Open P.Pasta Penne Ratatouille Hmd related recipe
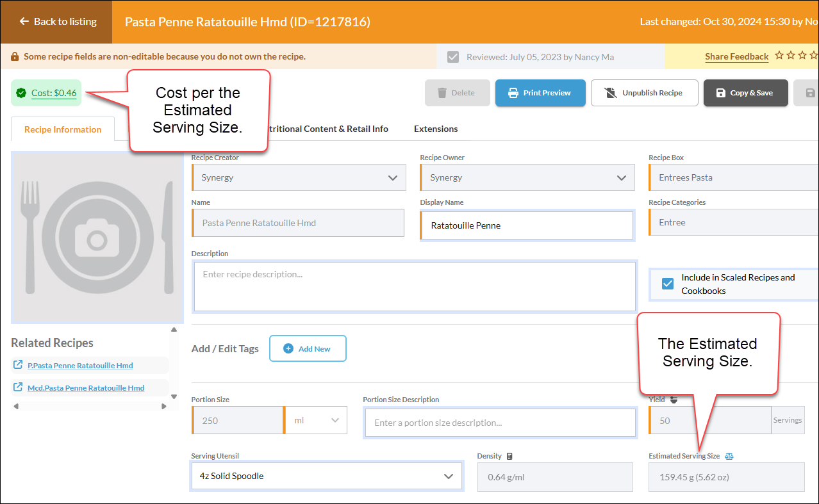Image resolution: width=819 pixels, height=504 pixels. 80,366
